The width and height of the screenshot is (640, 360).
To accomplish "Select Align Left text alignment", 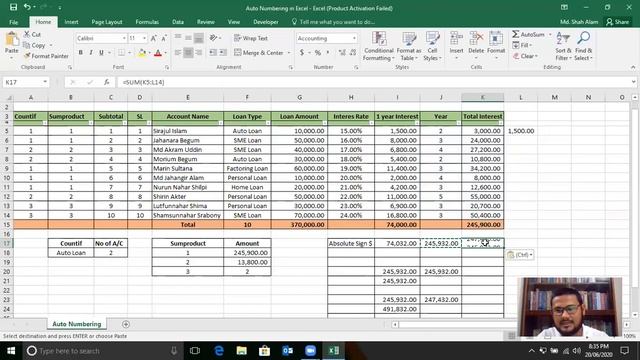I will [x=178, y=53].
